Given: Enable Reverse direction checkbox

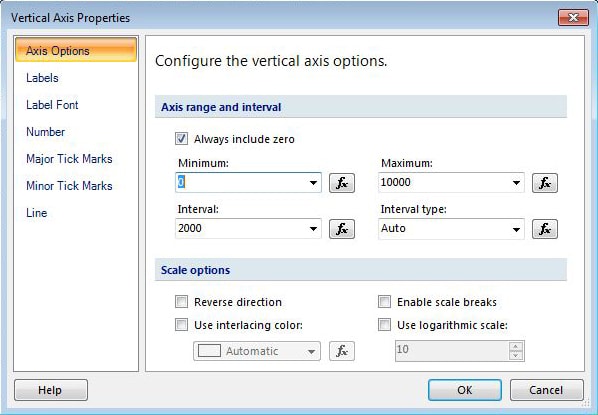Looking at the screenshot, I should tap(182, 301).
